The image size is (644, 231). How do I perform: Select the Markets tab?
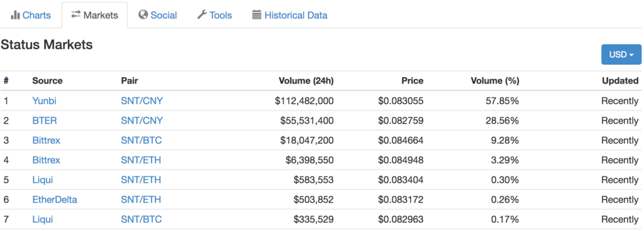(94, 16)
